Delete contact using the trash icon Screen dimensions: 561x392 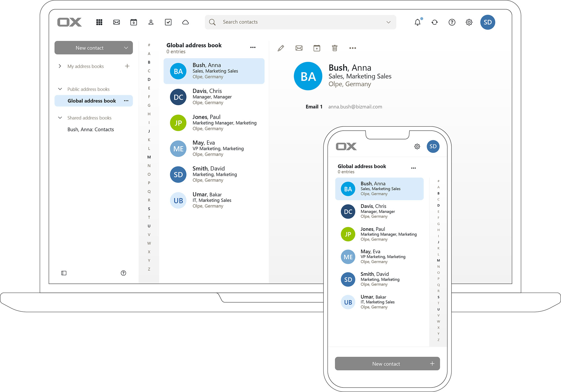(334, 48)
